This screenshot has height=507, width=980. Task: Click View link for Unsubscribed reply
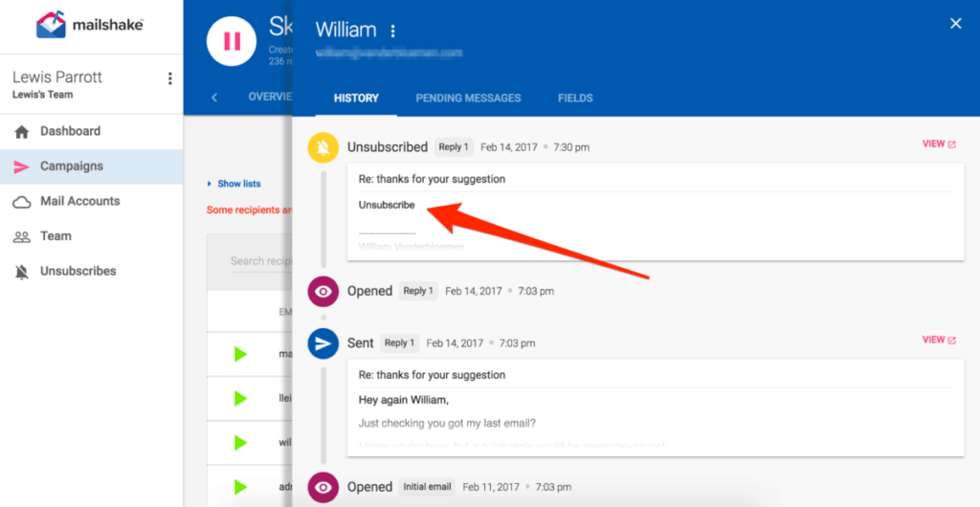point(939,143)
